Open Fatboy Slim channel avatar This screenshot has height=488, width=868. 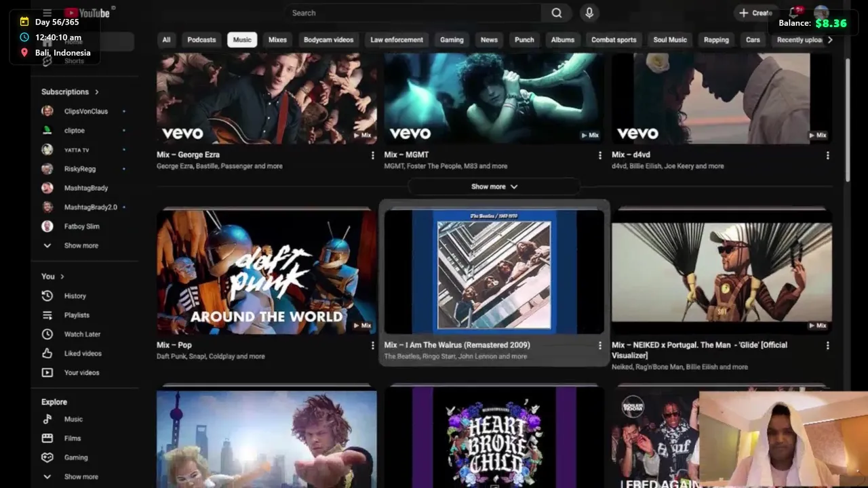(x=47, y=226)
